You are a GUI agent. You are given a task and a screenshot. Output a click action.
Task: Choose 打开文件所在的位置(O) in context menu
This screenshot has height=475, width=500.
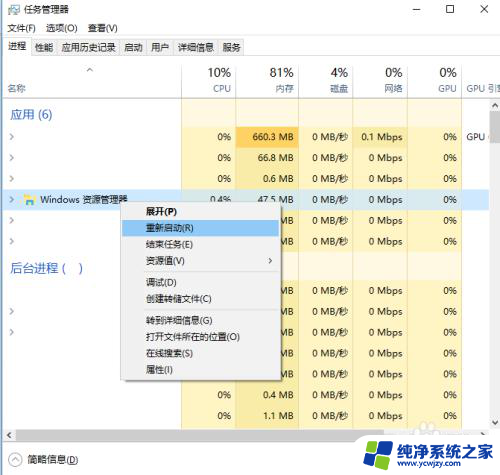pos(200,337)
